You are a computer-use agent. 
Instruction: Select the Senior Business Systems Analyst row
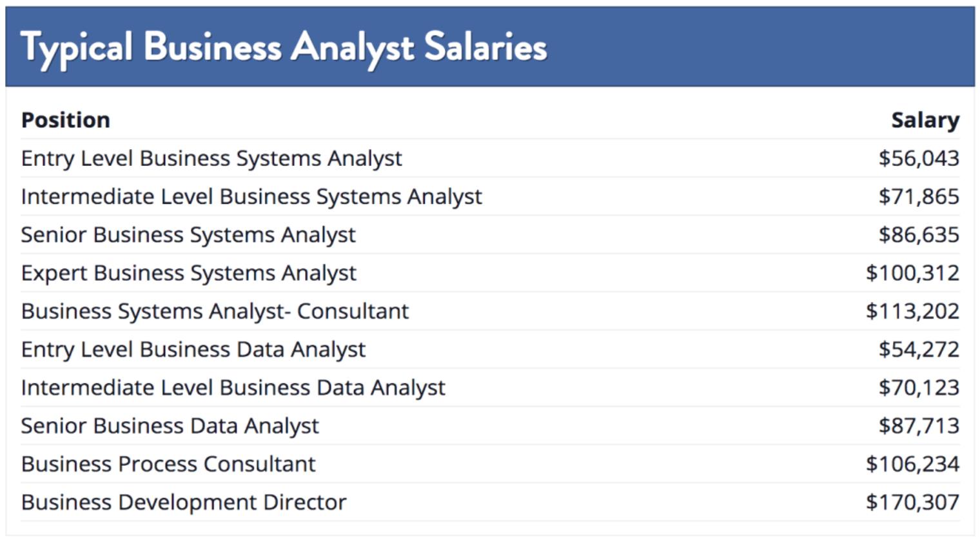188,235
